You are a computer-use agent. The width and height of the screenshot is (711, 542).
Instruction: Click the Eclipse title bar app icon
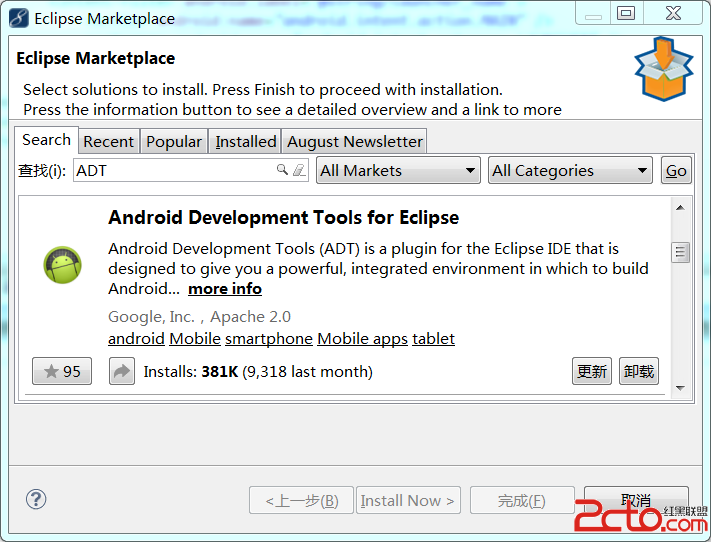[x=19, y=19]
